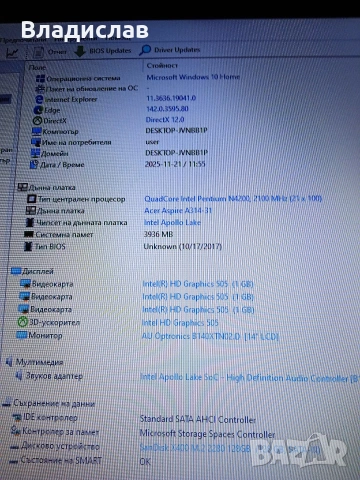This screenshot has height=480, width=360.
Task: Click the Компютър row icon
Action: click(36, 131)
